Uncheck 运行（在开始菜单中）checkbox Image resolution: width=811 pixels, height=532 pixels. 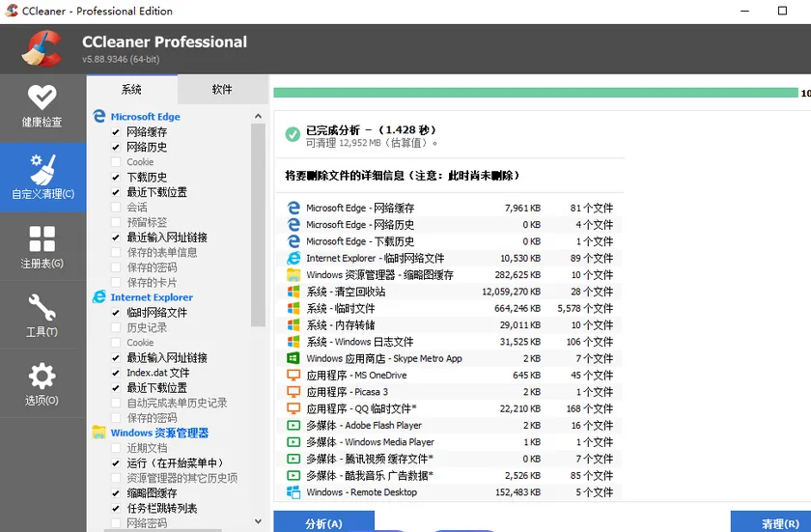(116, 463)
